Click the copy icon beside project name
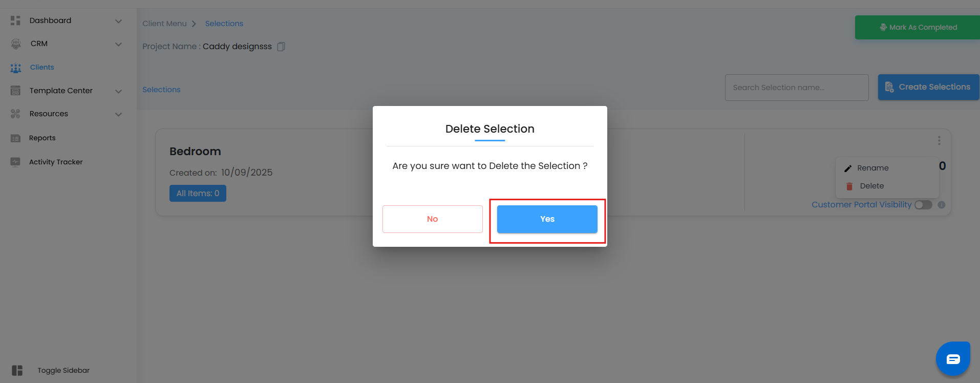This screenshot has width=980, height=383. (281, 47)
